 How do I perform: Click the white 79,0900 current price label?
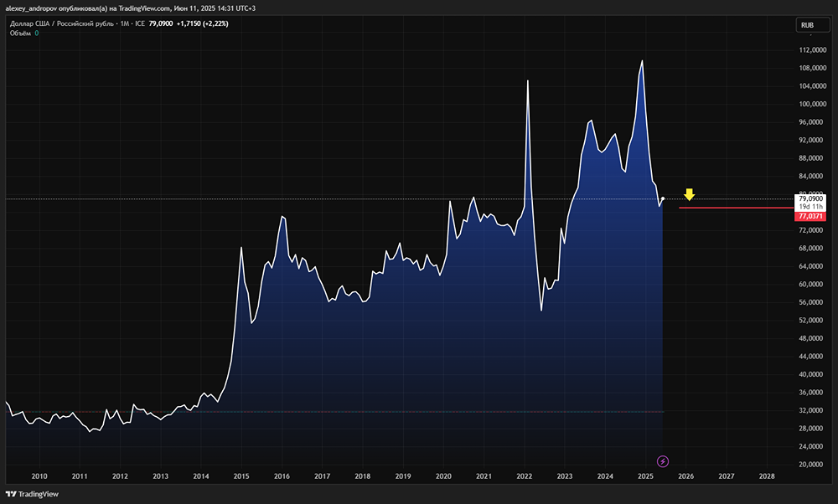pyautogui.click(x=811, y=198)
